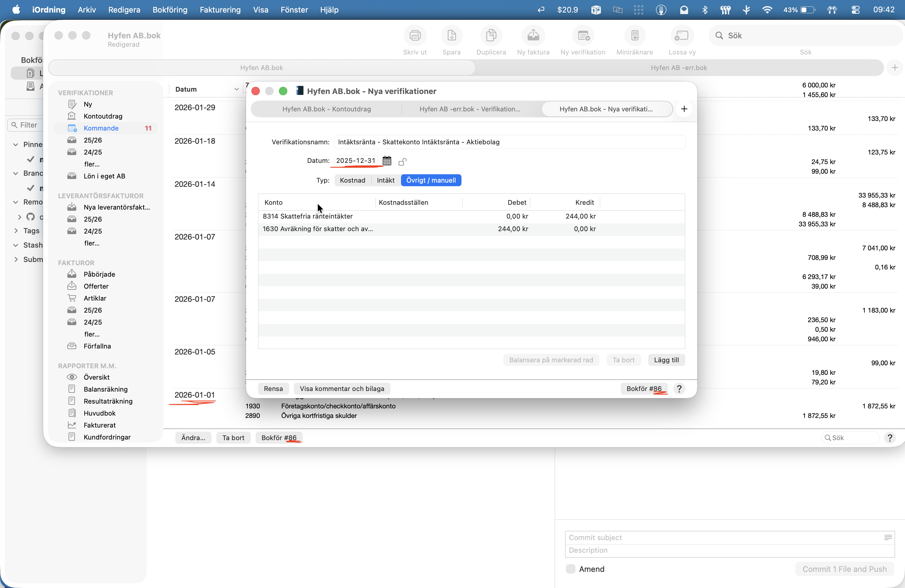The width and height of the screenshot is (905, 588).
Task: Click the Lossa vy toolbar icon
Action: [682, 35]
